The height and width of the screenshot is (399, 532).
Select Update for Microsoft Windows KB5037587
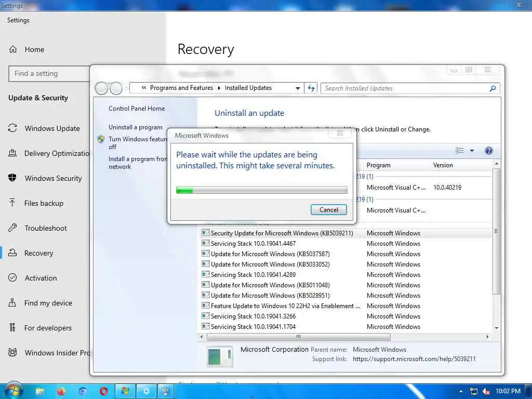(346, 254)
